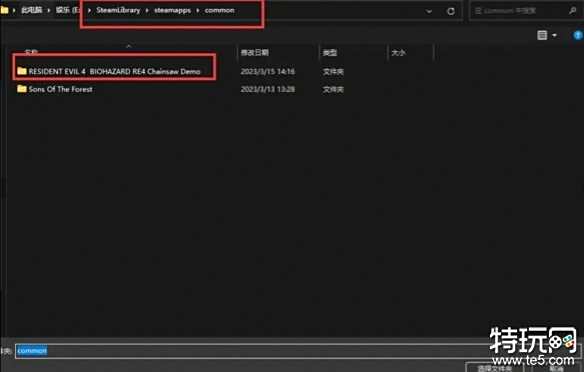
Task: Click the address bar leading folder icon
Action: 4,10
